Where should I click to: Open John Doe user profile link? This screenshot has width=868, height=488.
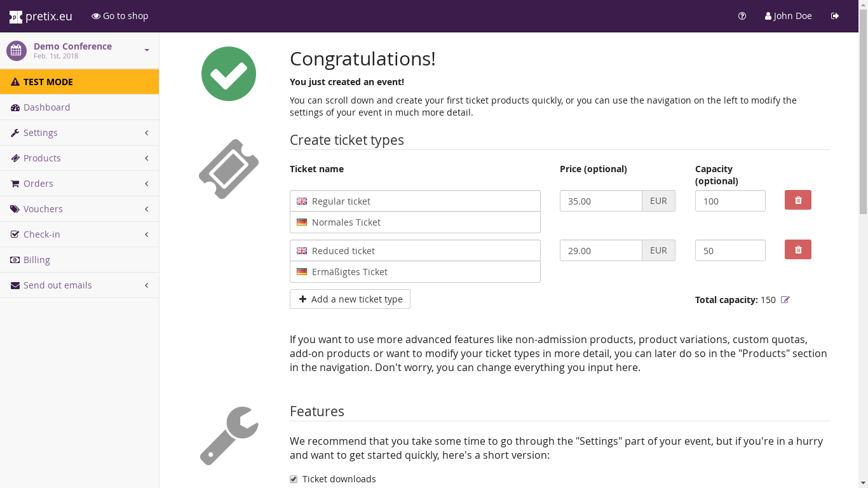789,16
